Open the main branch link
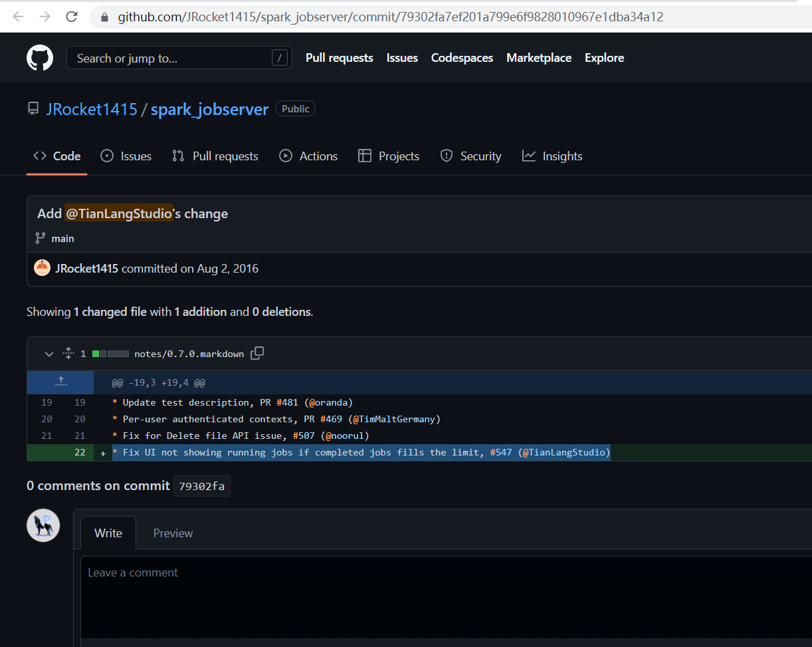The image size is (812, 647). 63,238
